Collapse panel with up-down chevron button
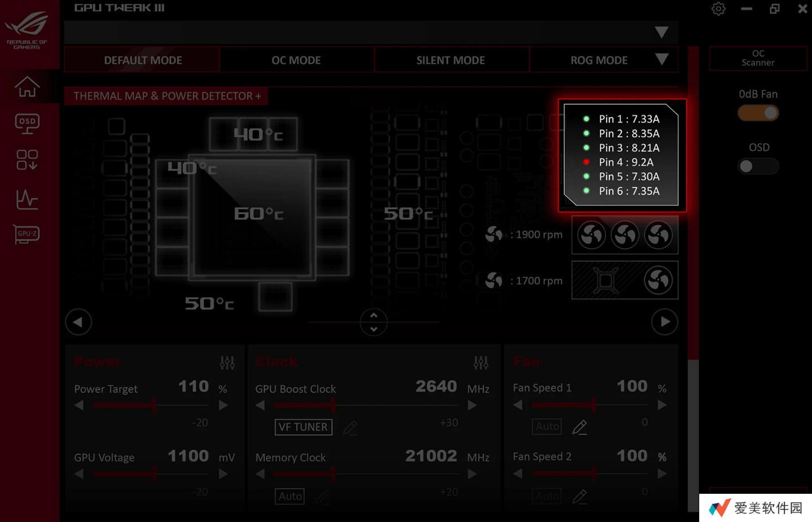Screen dimensions: 812x522 tap(373, 322)
